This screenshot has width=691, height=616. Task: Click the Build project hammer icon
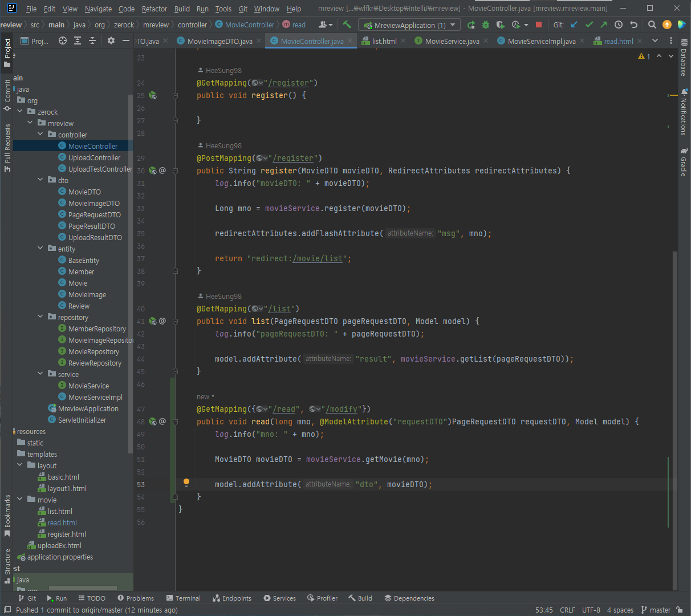tap(347, 25)
